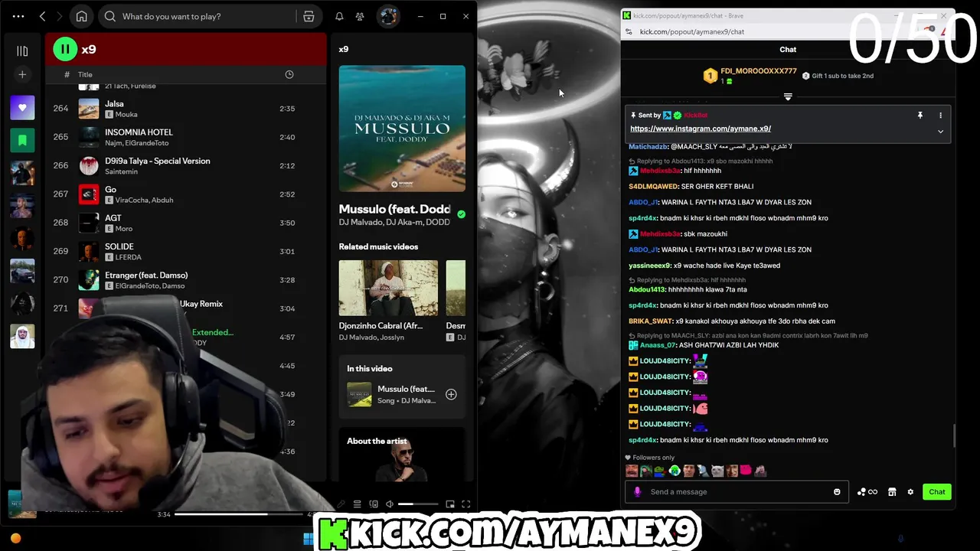Expand the pinned message chevron
This screenshot has width=980, height=551.
(941, 131)
